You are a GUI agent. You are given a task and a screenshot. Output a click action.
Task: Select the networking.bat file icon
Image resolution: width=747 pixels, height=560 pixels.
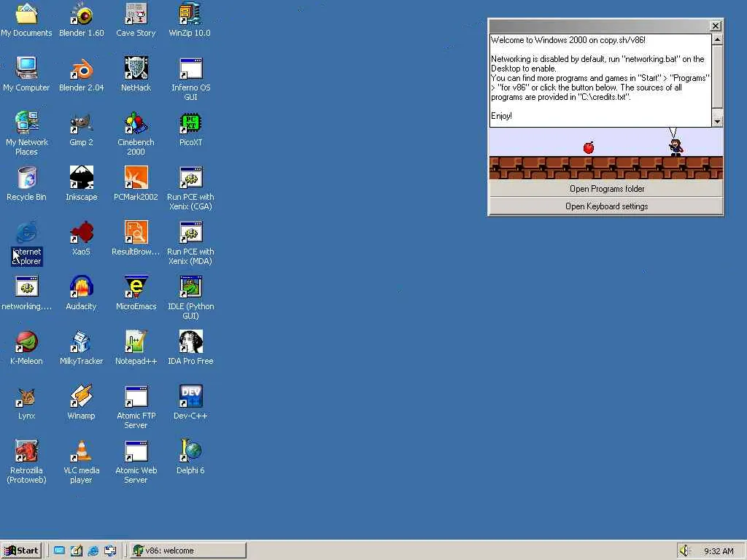27,287
